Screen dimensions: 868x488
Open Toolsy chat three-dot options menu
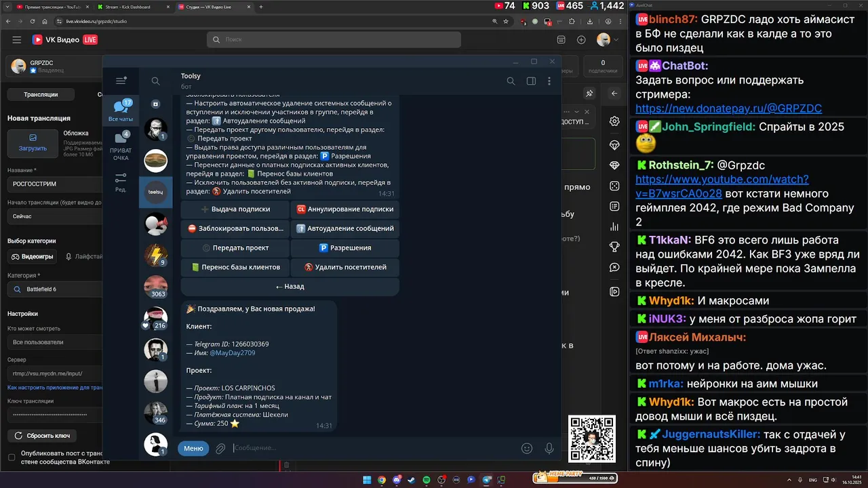pyautogui.click(x=549, y=81)
